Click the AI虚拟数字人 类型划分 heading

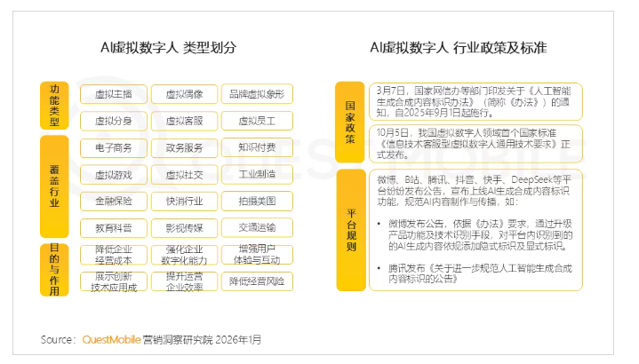pyautogui.click(x=171, y=48)
